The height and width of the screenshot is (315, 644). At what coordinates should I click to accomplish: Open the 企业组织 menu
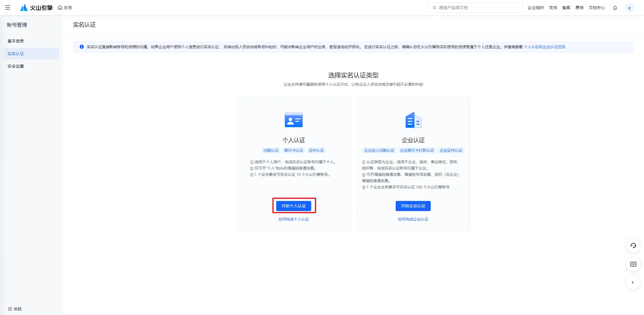pyautogui.click(x=536, y=8)
